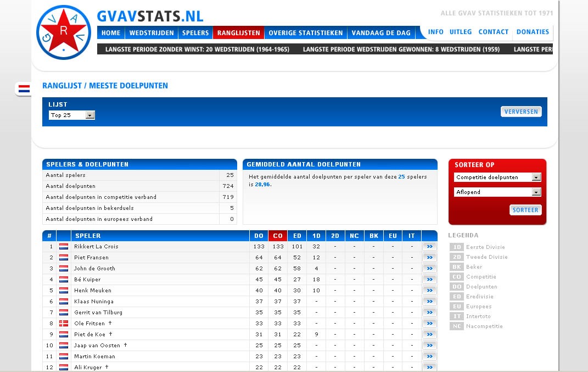Expand the Aflopend sort order dropdown
The width and height of the screenshot is (588, 372).
tap(497, 192)
